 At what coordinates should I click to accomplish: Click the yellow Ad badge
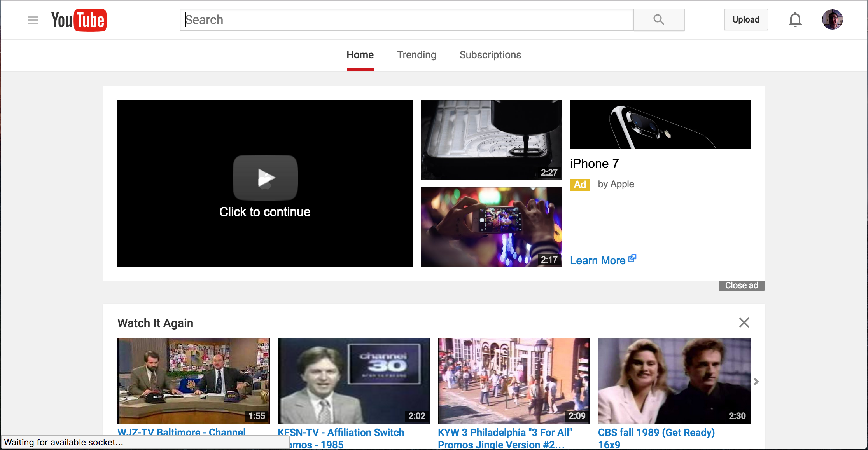click(x=580, y=185)
